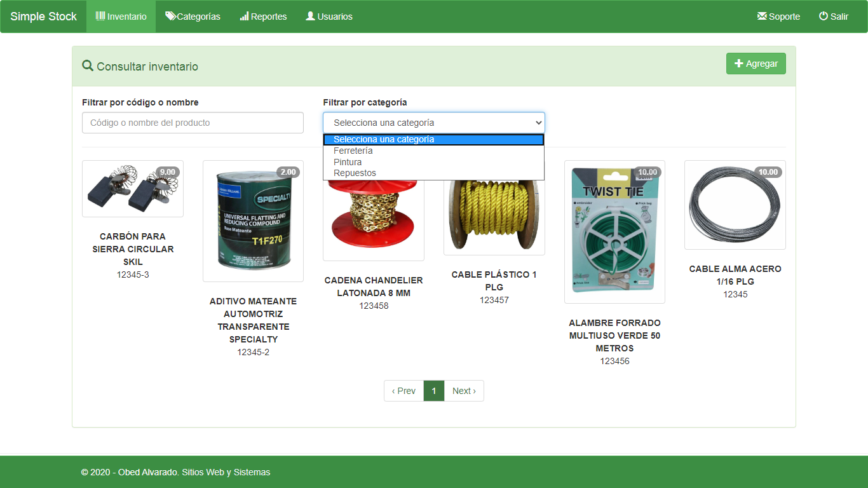Go to the previous page with Prev
Image resolution: width=868 pixels, height=488 pixels.
click(403, 391)
